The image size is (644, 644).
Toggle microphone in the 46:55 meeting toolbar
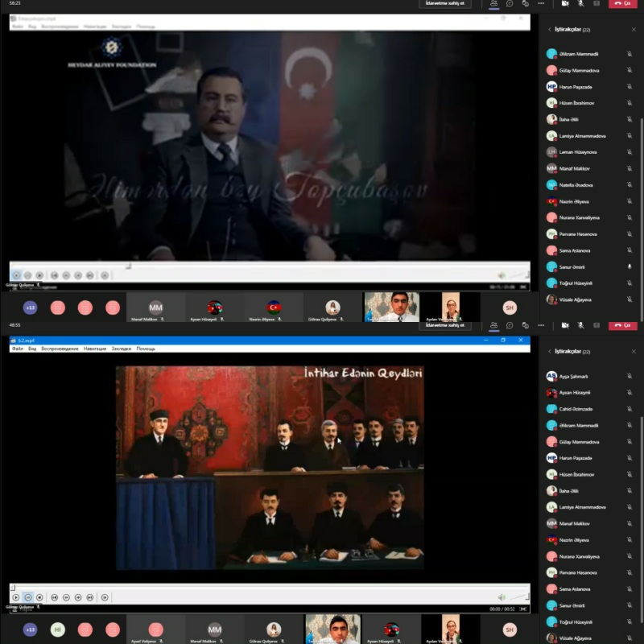(580, 325)
